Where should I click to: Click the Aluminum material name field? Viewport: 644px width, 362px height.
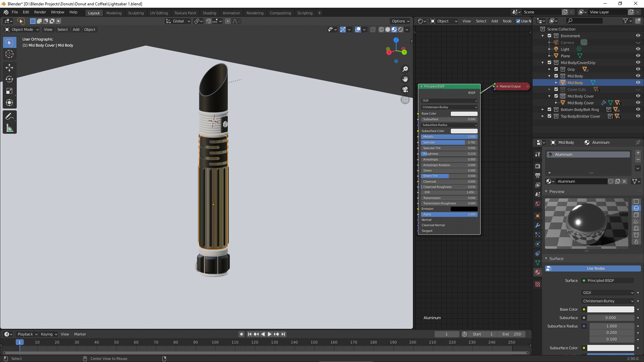[581, 181]
